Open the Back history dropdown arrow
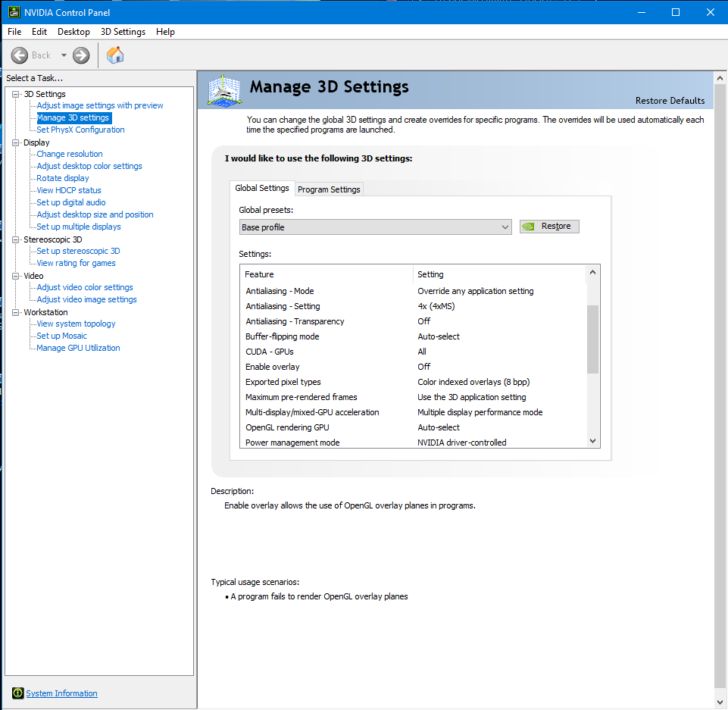 click(x=64, y=55)
